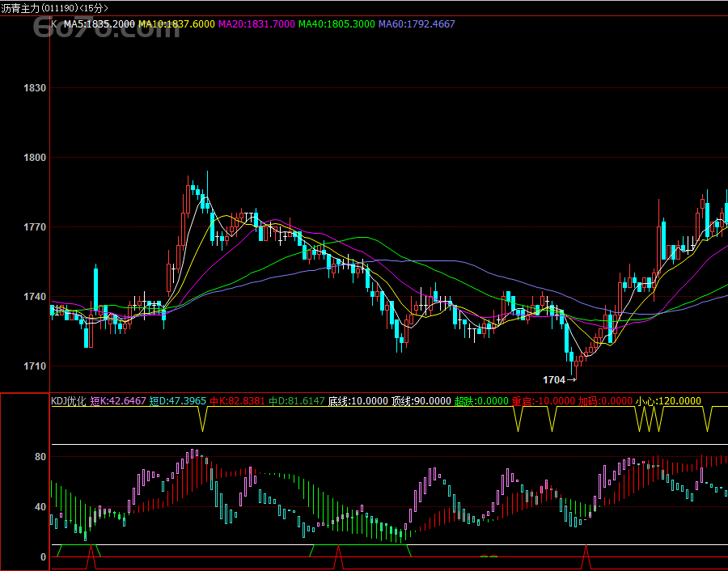Select the green 超跌 indicator label

coord(481,400)
